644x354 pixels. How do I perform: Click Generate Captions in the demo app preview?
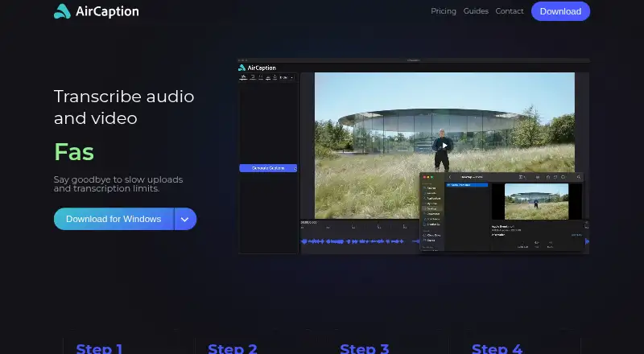coord(268,168)
